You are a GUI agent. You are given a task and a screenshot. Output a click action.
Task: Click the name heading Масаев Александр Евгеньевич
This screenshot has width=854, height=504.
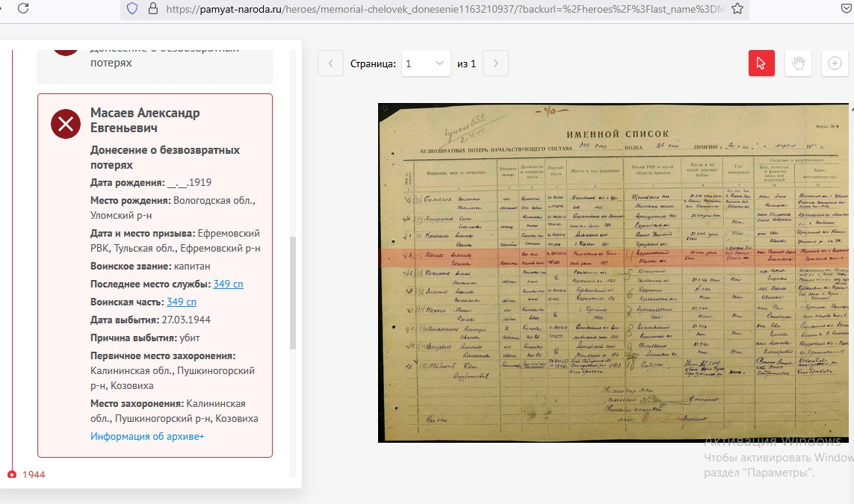point(145,120)
